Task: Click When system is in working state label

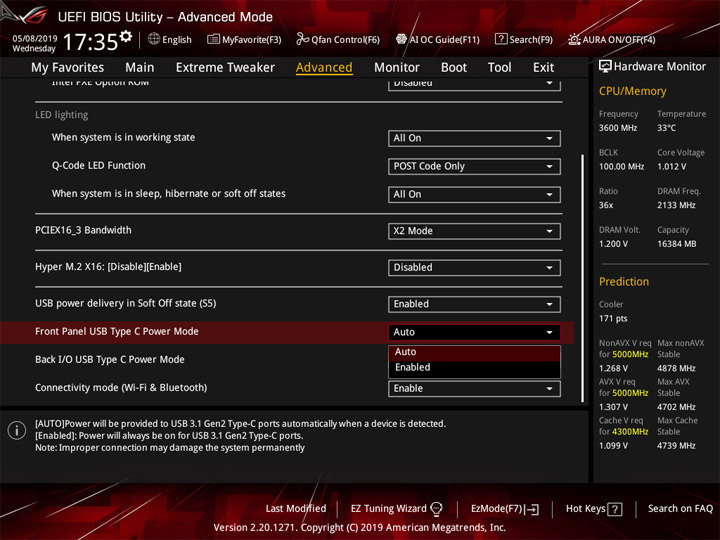Action: pyautogui.click(x=123, y=138)
